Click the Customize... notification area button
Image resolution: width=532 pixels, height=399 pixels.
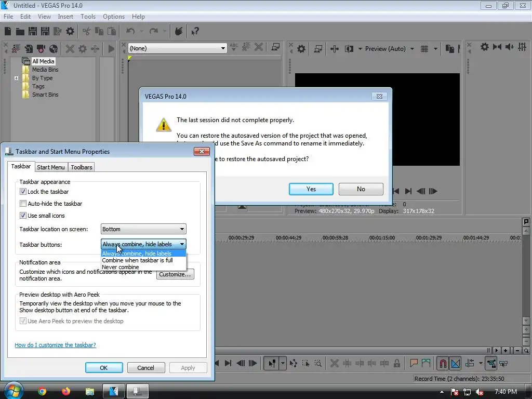pos(175,274)
